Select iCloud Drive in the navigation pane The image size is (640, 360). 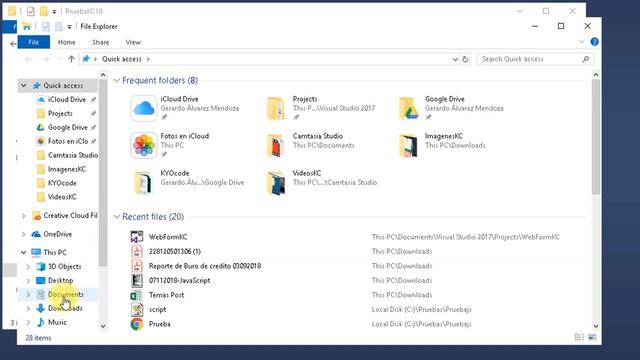click(x=67, y=100)
